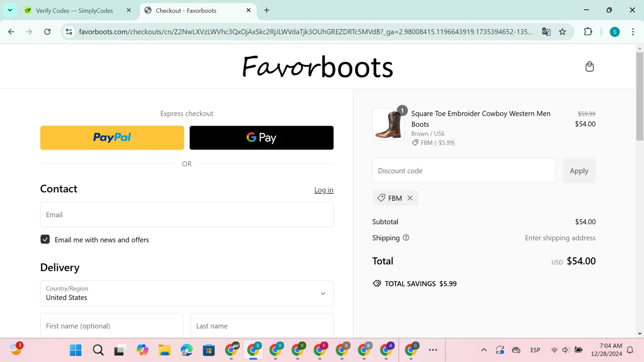Open the shopping bag cart icon
Image resolution: width=644 pixels, height=362 pixels.
(589, 66)
